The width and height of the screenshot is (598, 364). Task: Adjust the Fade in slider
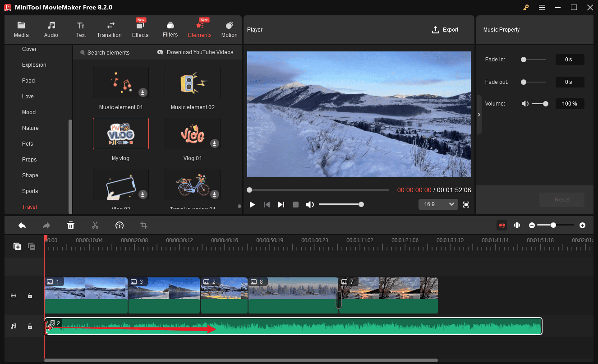point(534,60)
